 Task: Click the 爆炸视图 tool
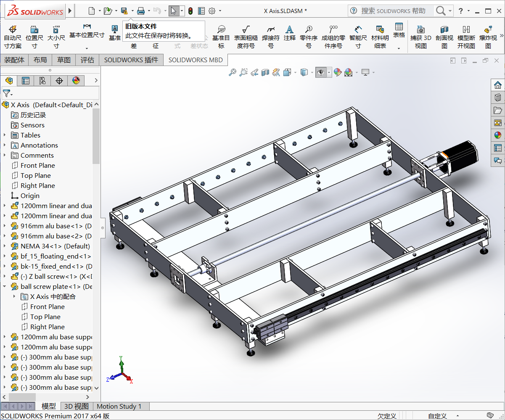(488, 37)
